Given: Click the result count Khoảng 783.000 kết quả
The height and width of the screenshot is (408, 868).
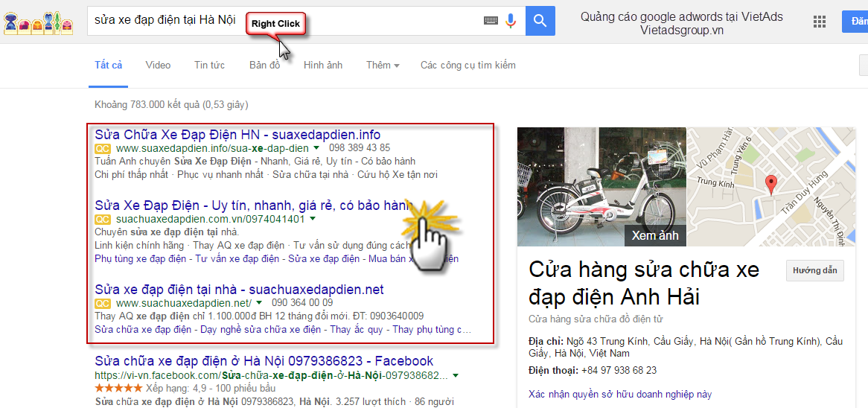Looking at the screenshot, I should [171, 104].
